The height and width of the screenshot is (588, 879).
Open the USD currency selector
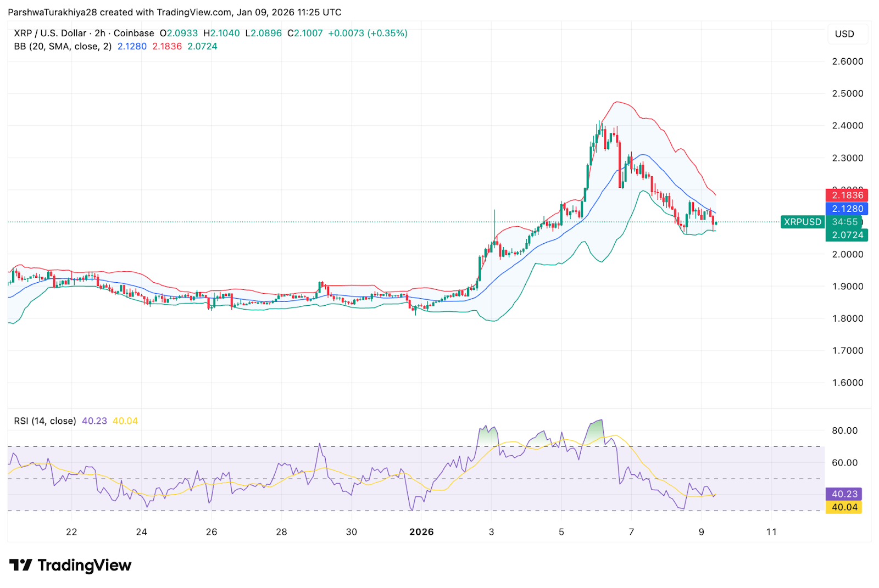point(847,34)
